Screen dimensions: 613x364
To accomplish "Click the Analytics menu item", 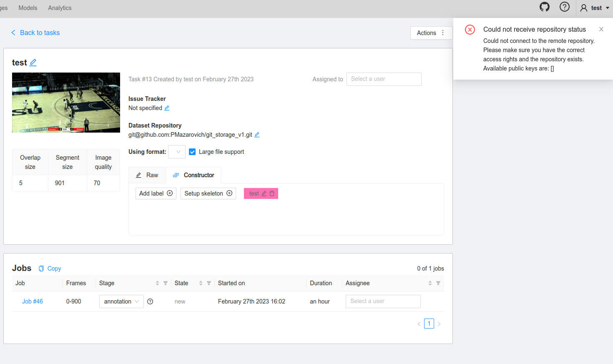I will tap(60, 8).
